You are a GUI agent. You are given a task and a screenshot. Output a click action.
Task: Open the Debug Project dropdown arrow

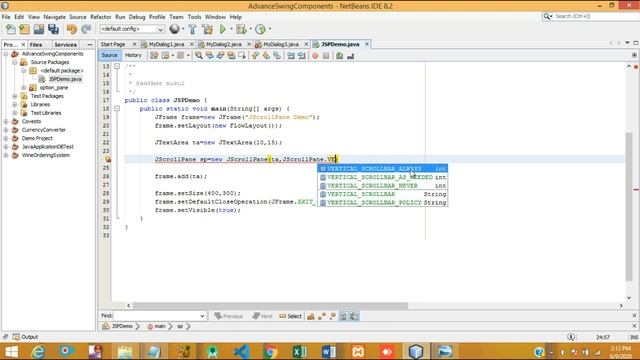[250, 29]
